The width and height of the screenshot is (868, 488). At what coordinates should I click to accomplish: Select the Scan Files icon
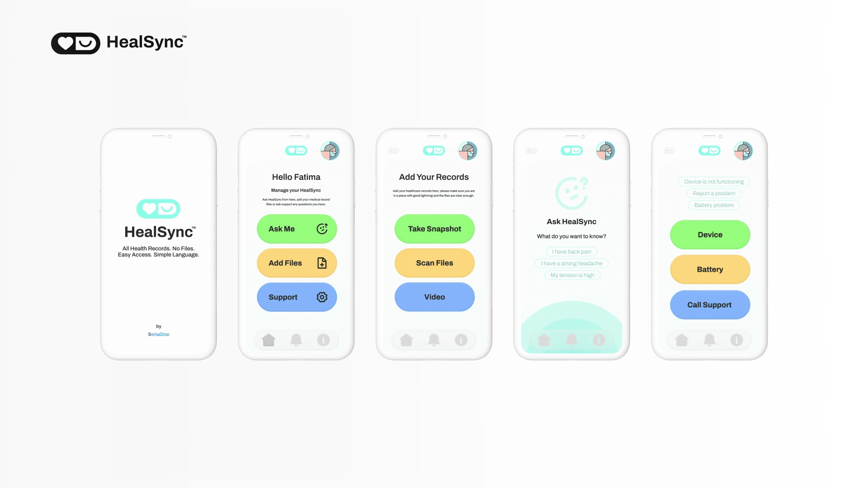point(434,263)
